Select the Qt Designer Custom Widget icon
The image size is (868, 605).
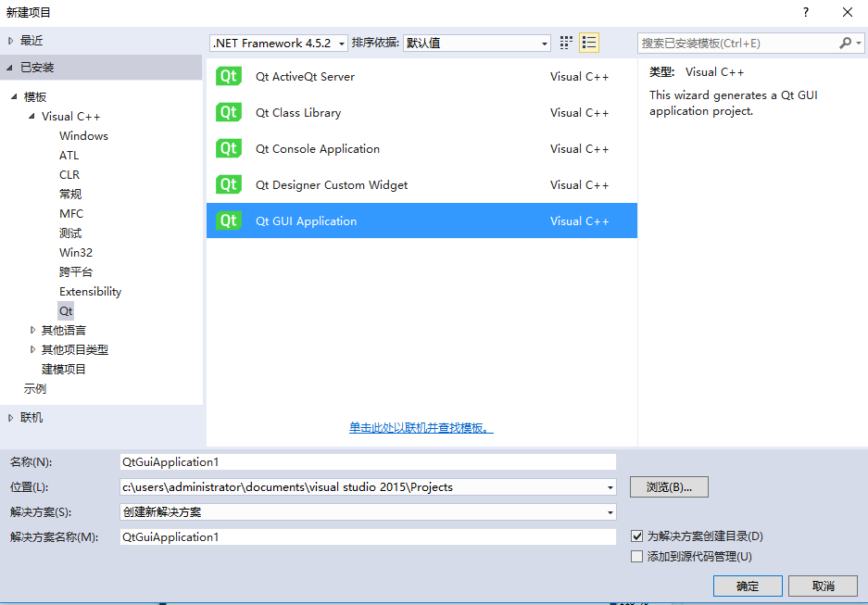click(228, 184)
